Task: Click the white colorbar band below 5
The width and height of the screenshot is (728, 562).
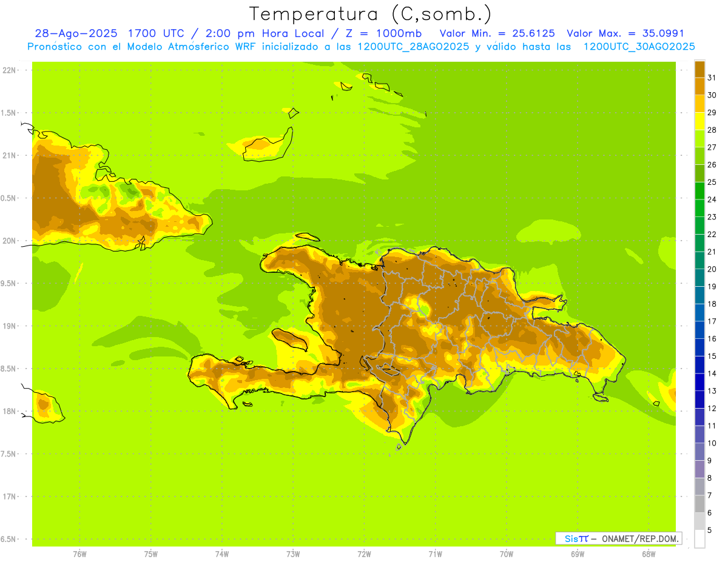Action: click(699, 539)
